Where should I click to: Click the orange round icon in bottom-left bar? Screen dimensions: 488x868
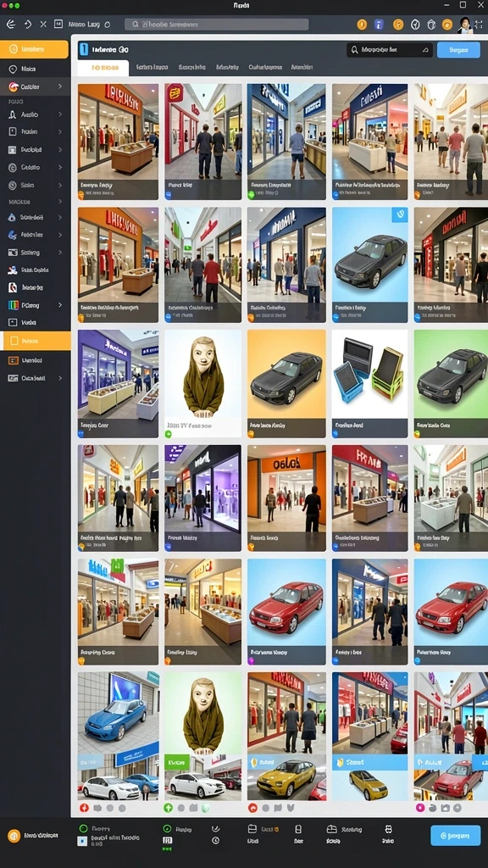(14, 835)
